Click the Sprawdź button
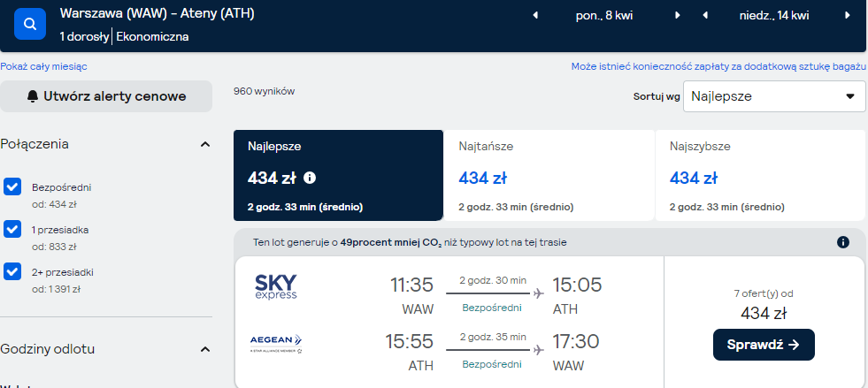This screenshot has height=388, width=868. click(x=764, y=345)
